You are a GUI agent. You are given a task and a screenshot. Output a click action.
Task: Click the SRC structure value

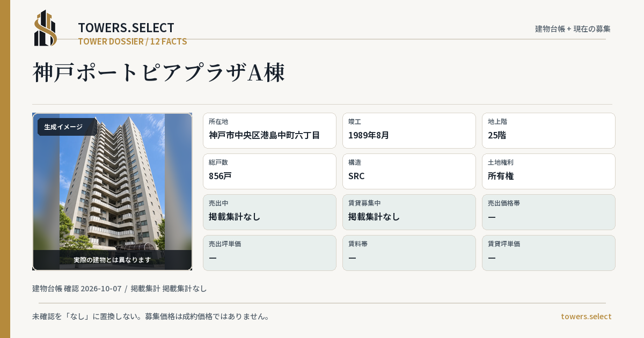coord(356,176)
